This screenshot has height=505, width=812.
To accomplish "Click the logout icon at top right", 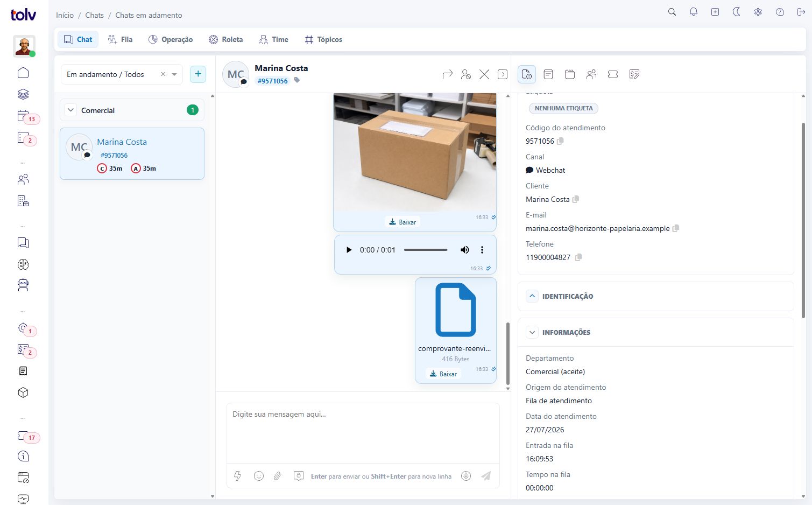I will [801, 12].
